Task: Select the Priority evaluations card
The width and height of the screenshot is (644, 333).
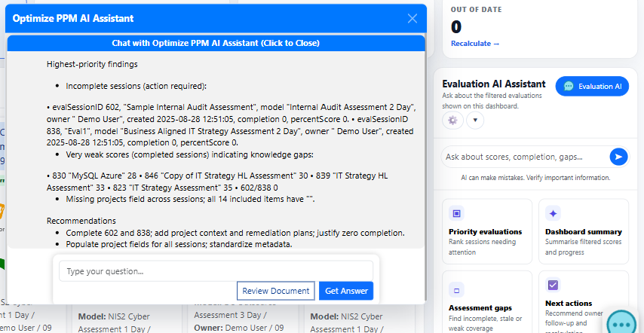Action: (487, 231)
